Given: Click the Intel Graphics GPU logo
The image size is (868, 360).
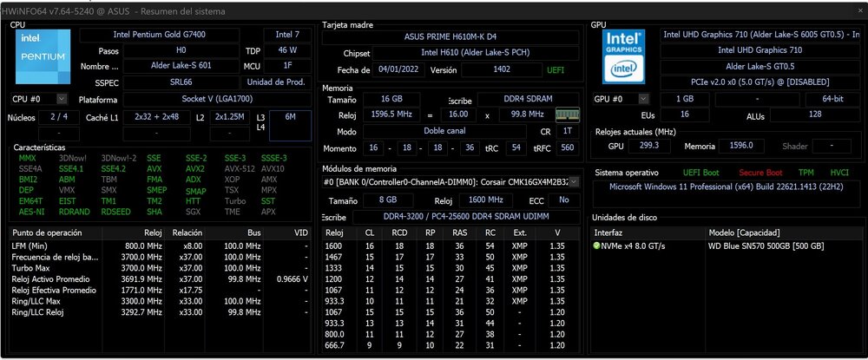Looking at the screenshot, I should (623, 57).
